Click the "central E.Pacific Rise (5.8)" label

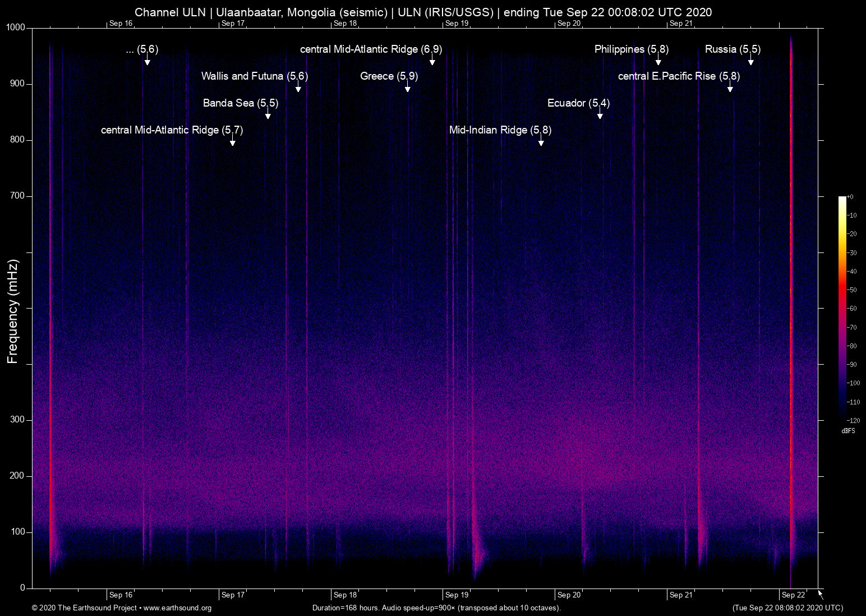[x=679, y=76]
